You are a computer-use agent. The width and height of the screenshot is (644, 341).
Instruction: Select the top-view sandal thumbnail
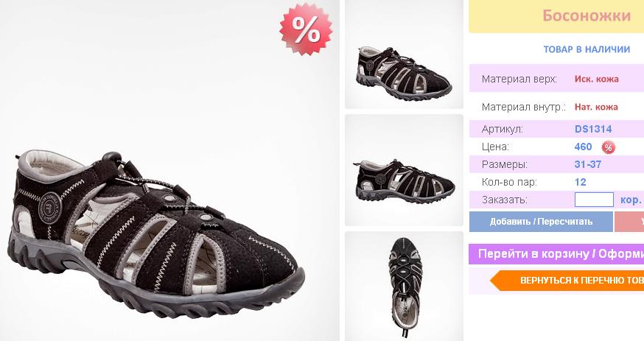tap(404, 286)
